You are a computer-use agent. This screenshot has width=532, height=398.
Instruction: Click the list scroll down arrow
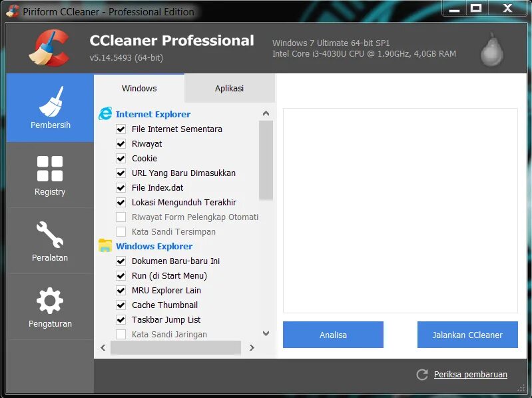[266, 333]
